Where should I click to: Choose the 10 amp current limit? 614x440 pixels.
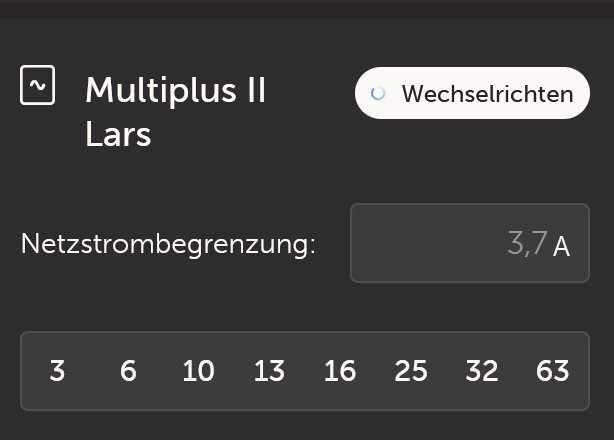pos(198,371)
